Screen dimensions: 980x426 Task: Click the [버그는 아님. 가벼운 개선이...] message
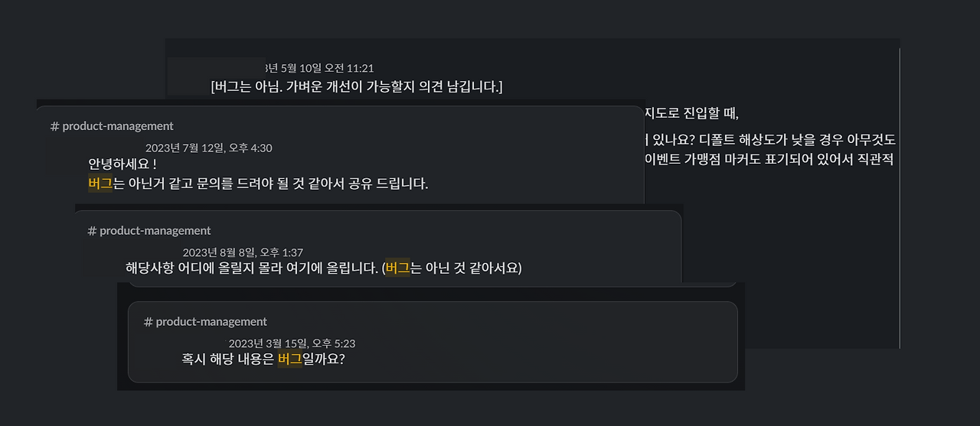point(357,86)
